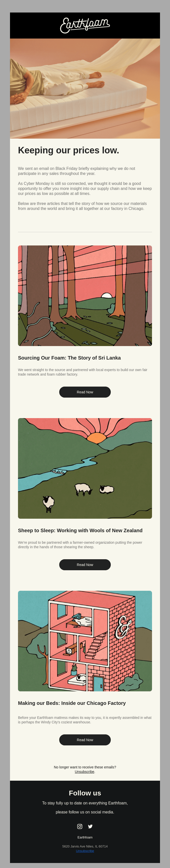170x868 pixels.
Task: Click the 5620 Jarvis Ave address text
Action: (x=85, y=846)
